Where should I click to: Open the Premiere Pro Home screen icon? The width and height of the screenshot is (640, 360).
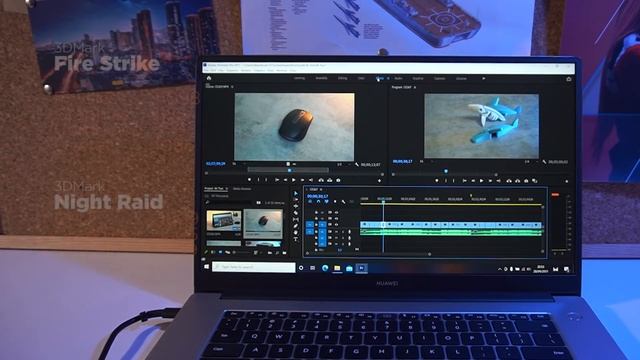[209, 78]
